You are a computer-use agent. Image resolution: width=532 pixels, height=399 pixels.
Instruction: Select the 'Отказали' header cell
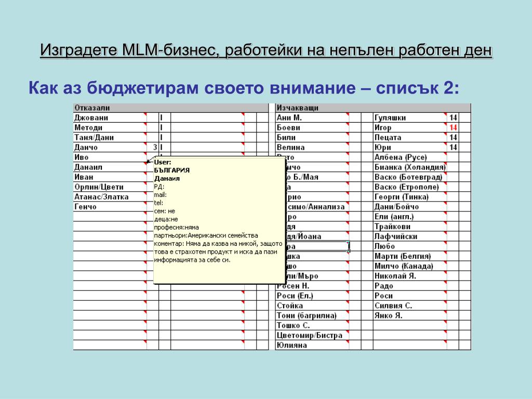[x=170, y=108]
